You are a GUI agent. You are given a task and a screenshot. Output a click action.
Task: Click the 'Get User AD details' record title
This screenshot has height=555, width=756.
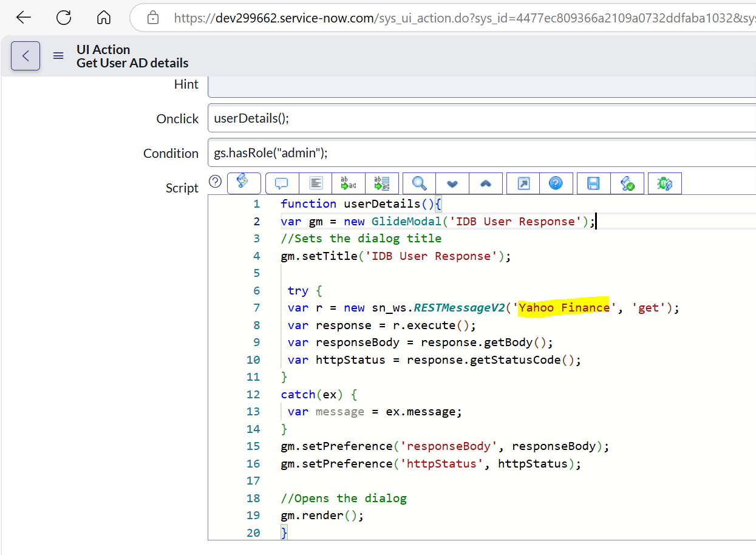click(x=132, y=63)
